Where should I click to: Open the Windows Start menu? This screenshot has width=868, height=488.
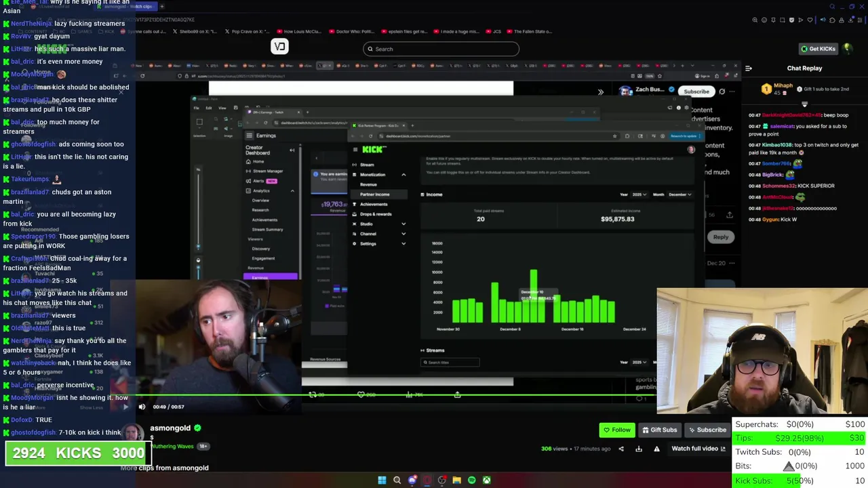coord(382,480)
